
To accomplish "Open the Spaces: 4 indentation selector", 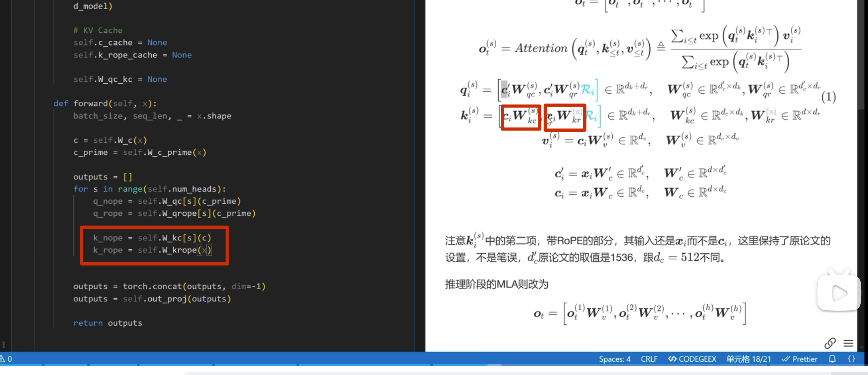I will (614, 359).
